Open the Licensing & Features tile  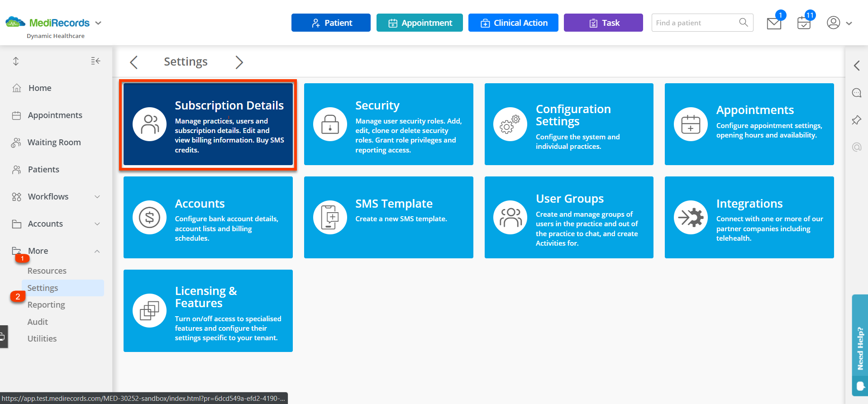[208, 311]
